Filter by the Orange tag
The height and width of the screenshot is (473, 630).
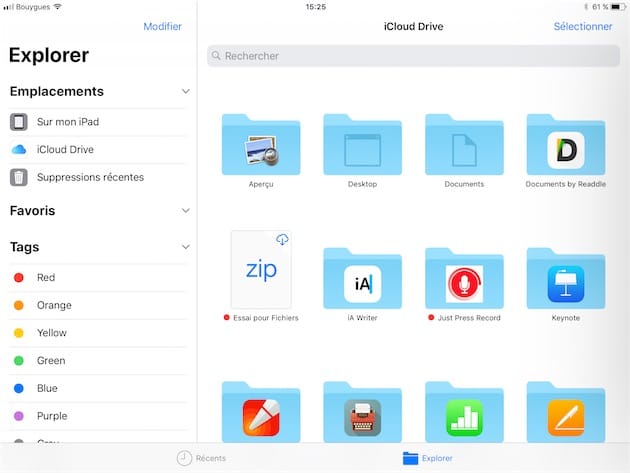pyautogui.click(x=98, y=305)
